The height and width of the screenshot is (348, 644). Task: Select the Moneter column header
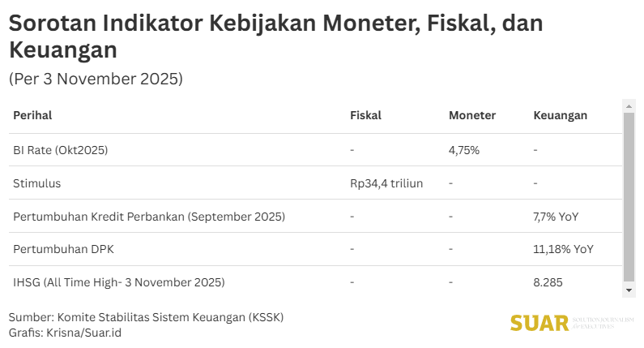tap(471, 116)
